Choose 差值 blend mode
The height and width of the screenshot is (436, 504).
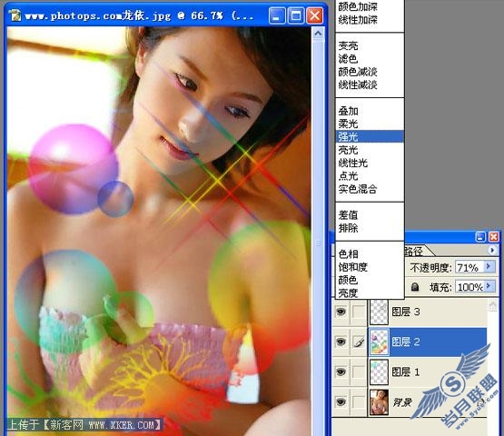point(348,214)
